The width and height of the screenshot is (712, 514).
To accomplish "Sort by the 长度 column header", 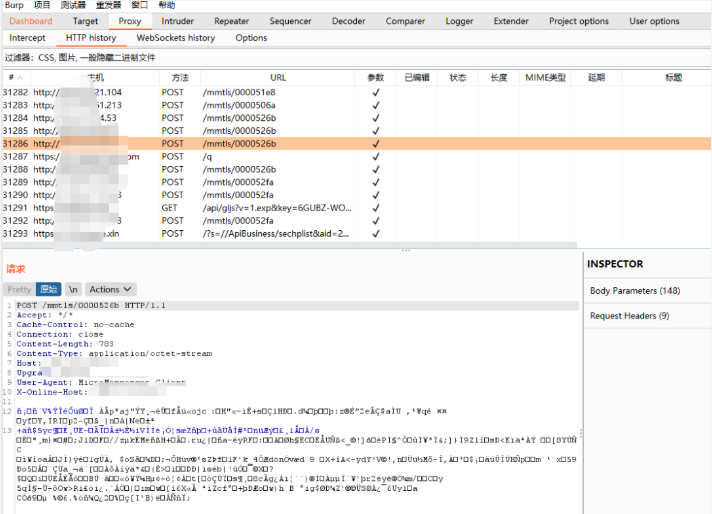I will click(x=499, y=78).
